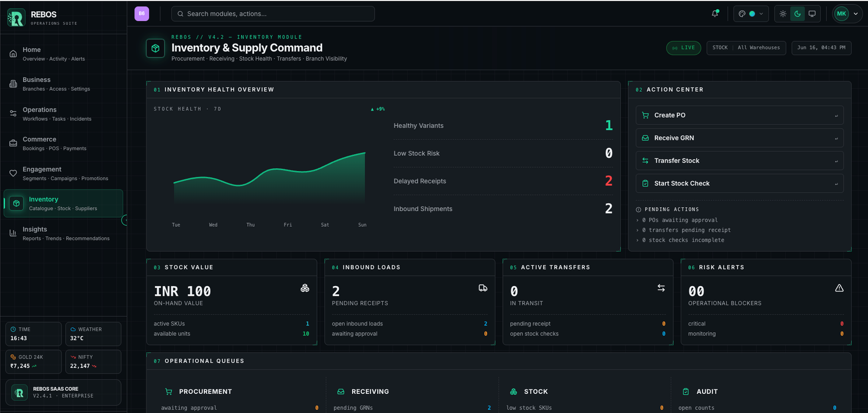Open the All Warehouses stock selector

click(746, 48)
